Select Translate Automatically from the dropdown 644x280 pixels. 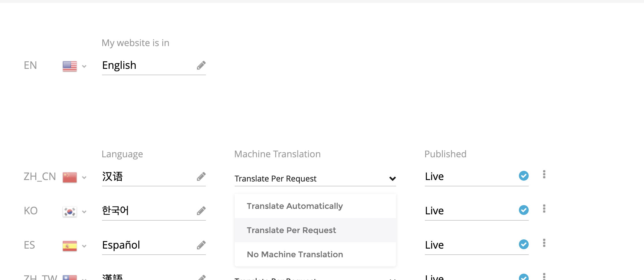[295, 206]
